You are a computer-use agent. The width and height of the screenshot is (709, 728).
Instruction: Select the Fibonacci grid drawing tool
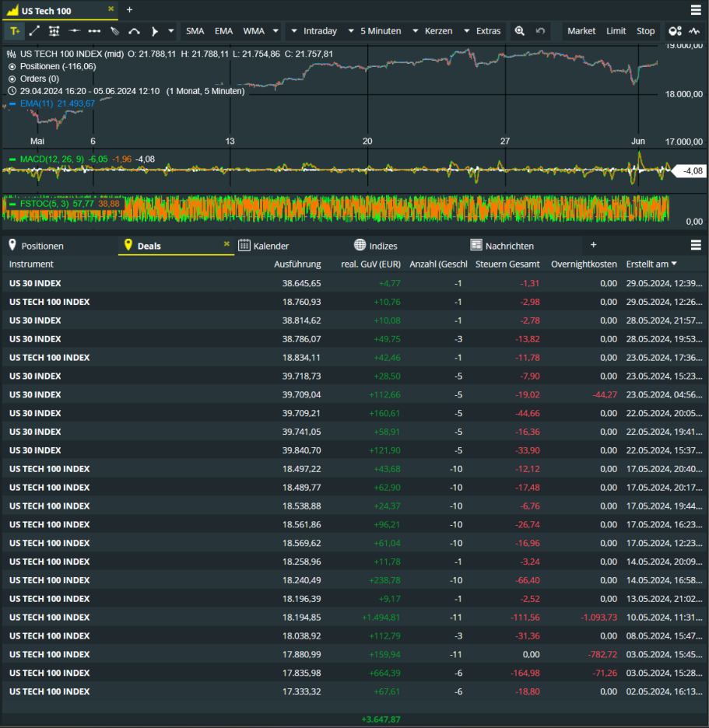pos(54,31)
